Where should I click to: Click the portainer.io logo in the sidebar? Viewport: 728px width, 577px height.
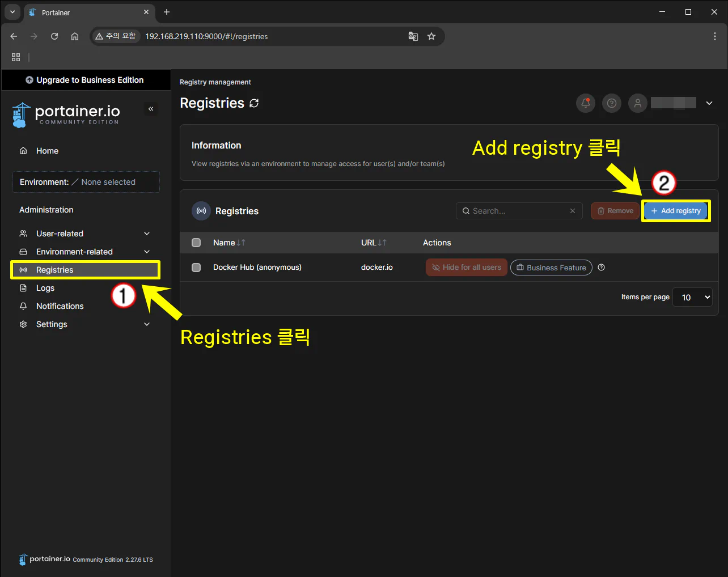[66, 114]
